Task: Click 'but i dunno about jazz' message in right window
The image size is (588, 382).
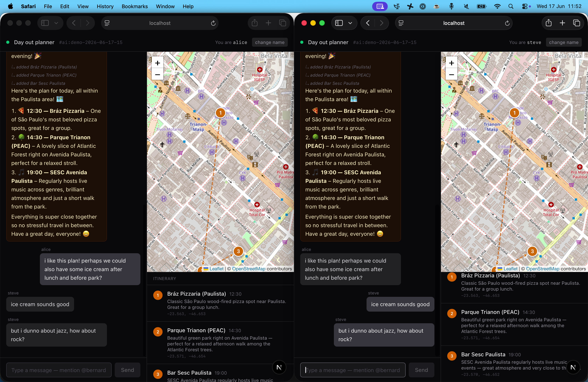Action: point(384,335)
